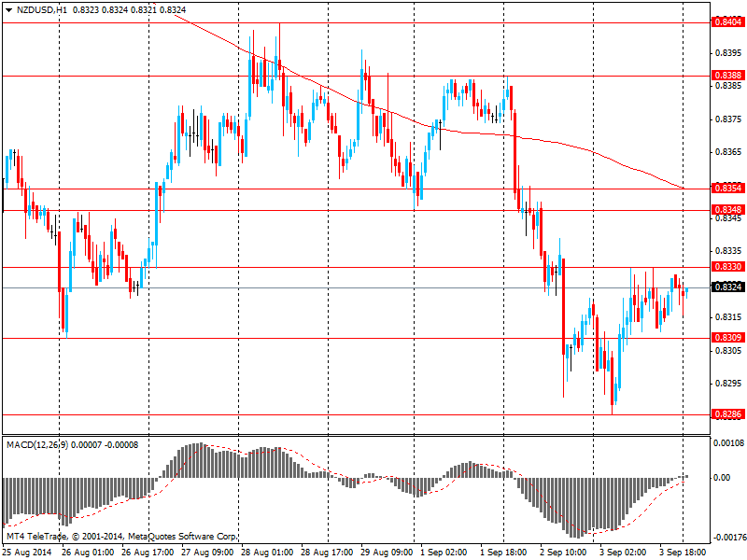
Task: Select the 28 Aug 01:00 time axis label
Action: 267,553
